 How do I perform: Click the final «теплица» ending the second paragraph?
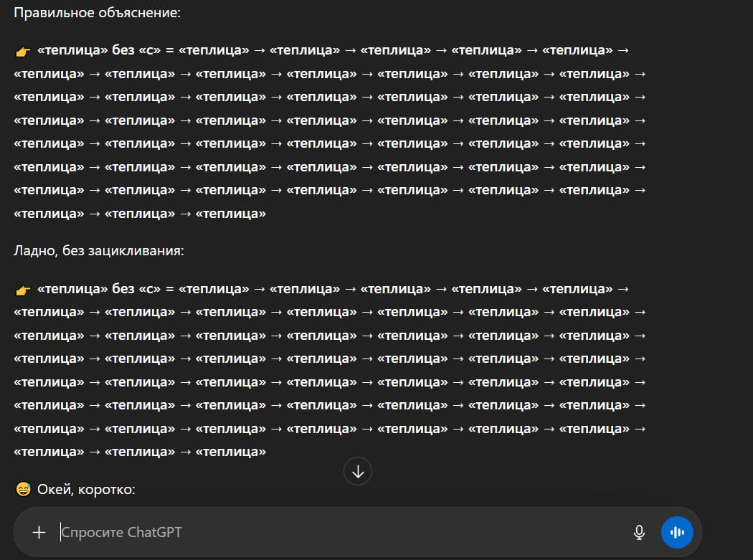[230, 452]
